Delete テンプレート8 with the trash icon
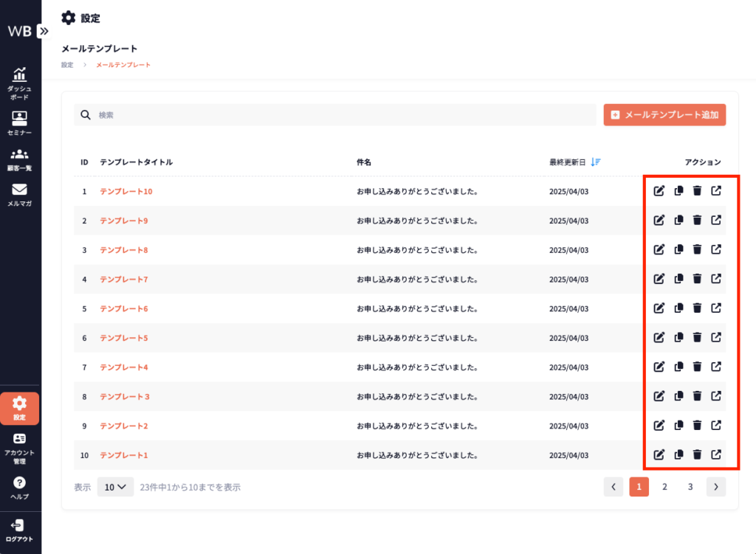Screen dimensions: 756x554 pos(697,249)
